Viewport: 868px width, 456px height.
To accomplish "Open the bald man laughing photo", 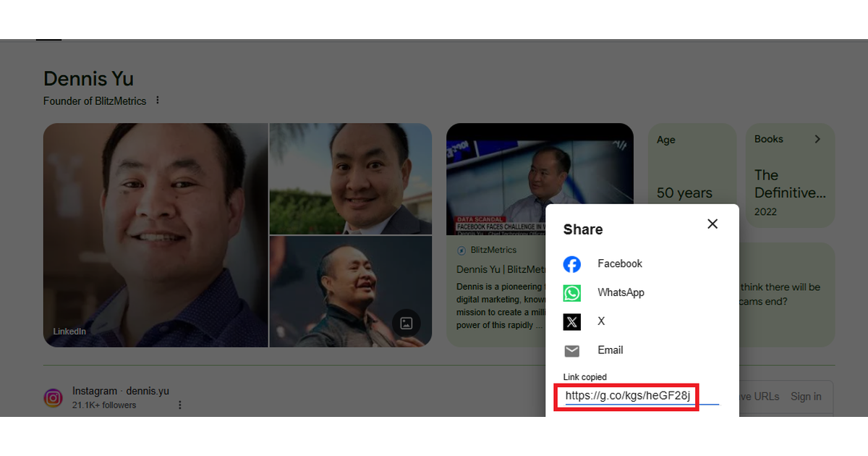I will pos(351,291).
